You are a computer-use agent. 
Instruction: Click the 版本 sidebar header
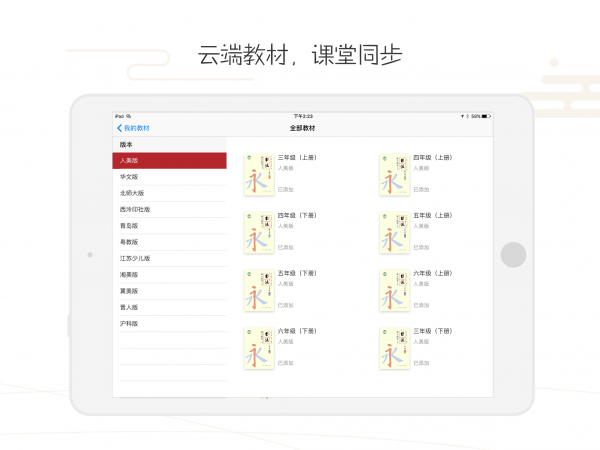point(126,145)
